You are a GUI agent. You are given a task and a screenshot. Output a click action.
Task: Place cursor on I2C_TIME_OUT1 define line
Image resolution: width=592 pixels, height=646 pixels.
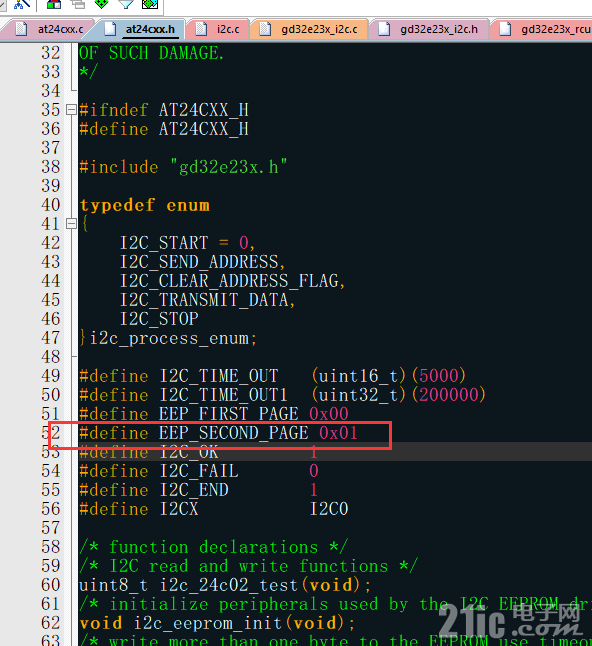point(282,395)
